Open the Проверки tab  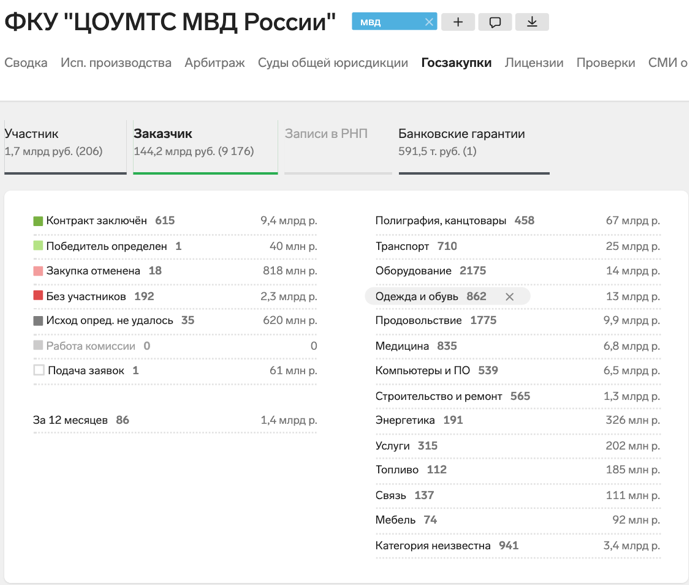coord(606,63)
